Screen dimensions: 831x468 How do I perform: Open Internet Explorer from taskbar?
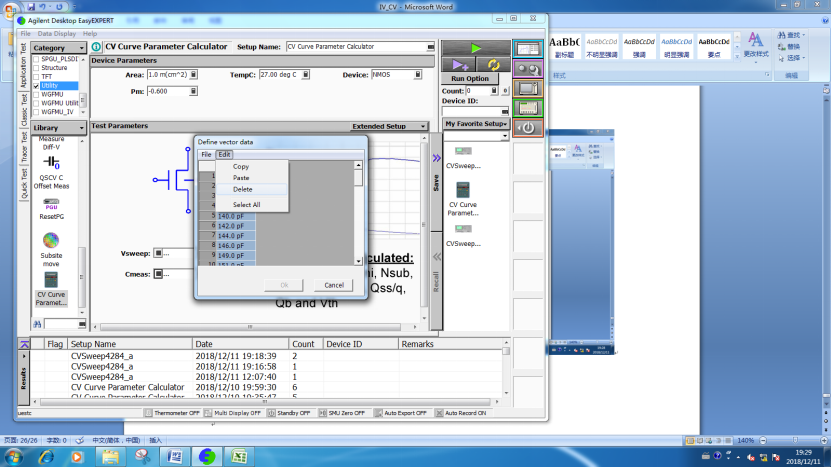tap(47, 456)
